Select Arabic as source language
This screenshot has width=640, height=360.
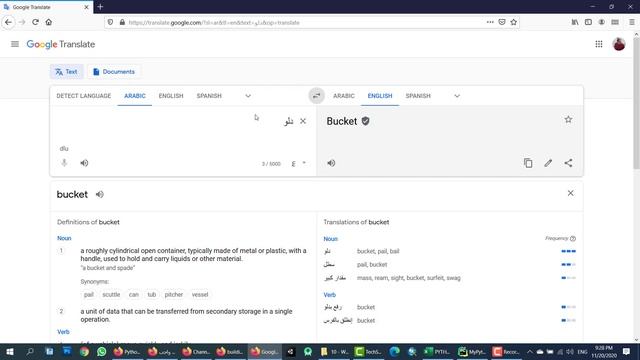[x=135, y=96]
